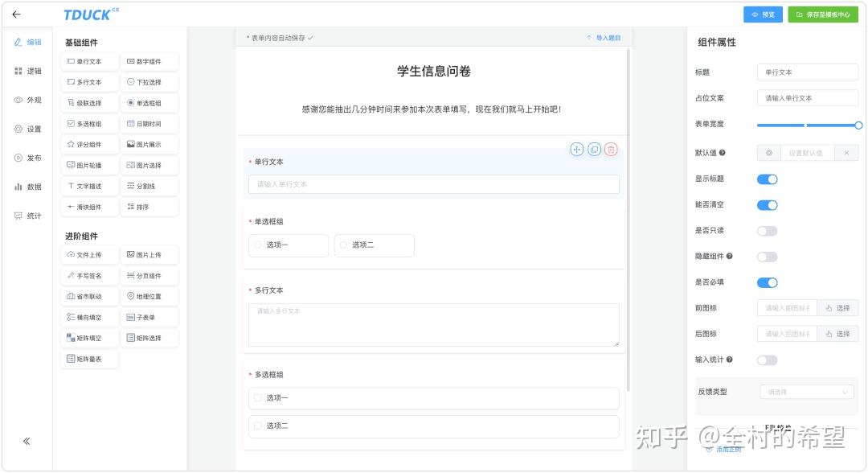The height and width of the screenshot is (473, 868).
Task: Click the 标题 input field
Action: 808,72
